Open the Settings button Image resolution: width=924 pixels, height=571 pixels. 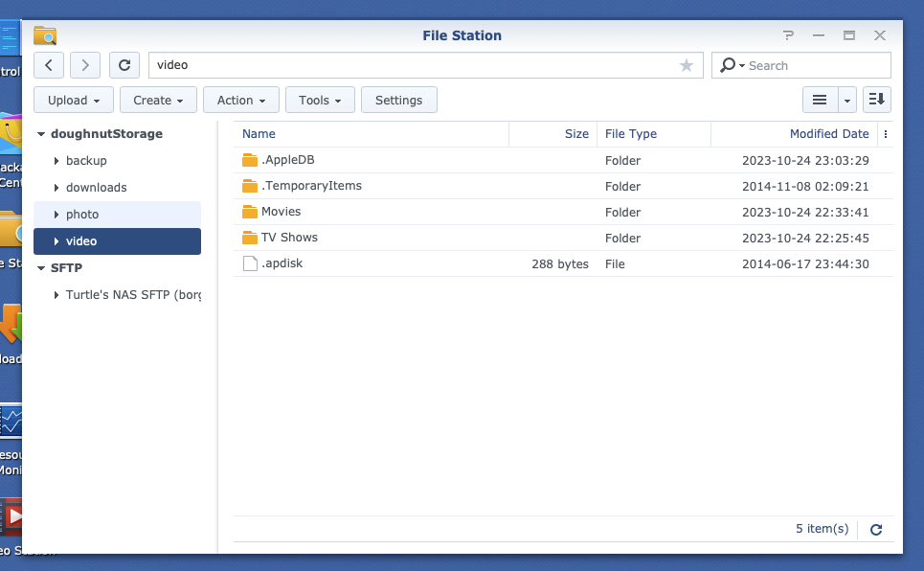click(x=399, y=100)
